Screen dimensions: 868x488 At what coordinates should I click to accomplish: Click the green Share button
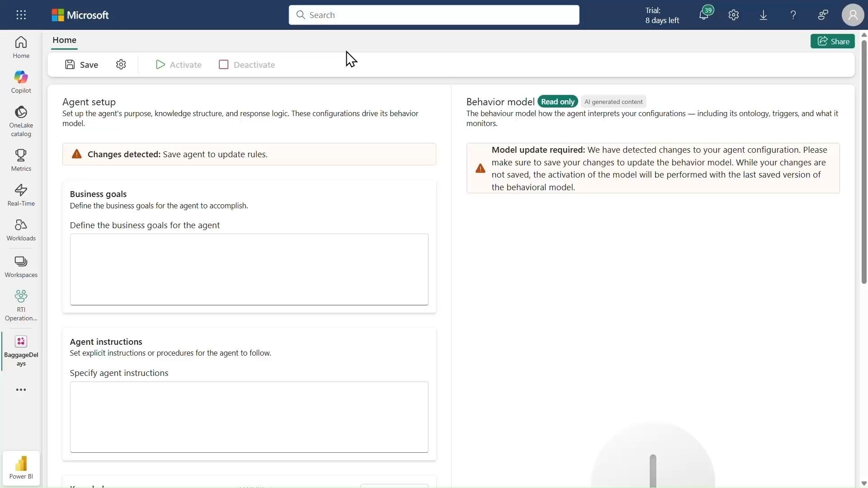tap(832, 41)
